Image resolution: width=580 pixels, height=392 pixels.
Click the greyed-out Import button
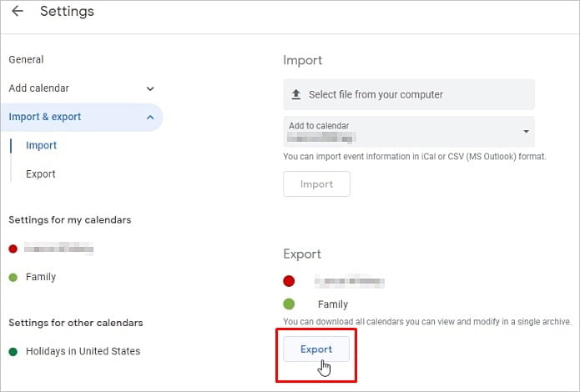tap(316, 184)
